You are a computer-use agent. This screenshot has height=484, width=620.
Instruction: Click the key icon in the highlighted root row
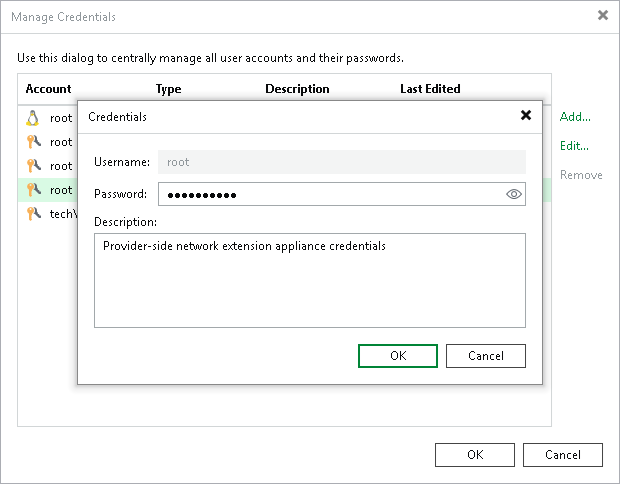(x=34, y=190)
